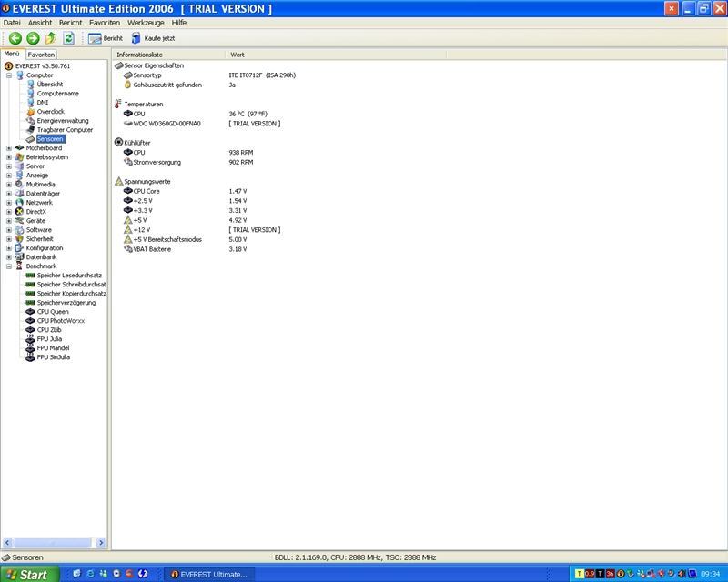Select the FPU SinJulia benchmark
Screen dimensions: 728x582
pyautogui.click(x=54, y=357)
